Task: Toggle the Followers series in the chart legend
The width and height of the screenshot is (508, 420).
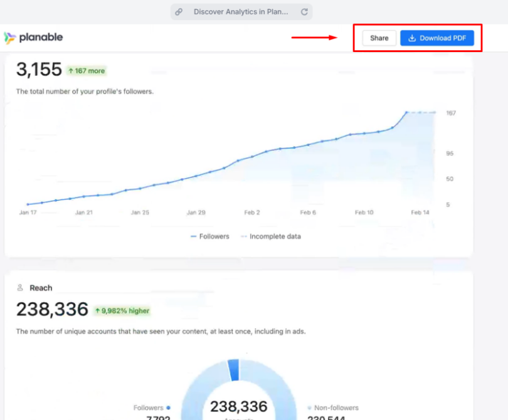Action: click(209, 236)
